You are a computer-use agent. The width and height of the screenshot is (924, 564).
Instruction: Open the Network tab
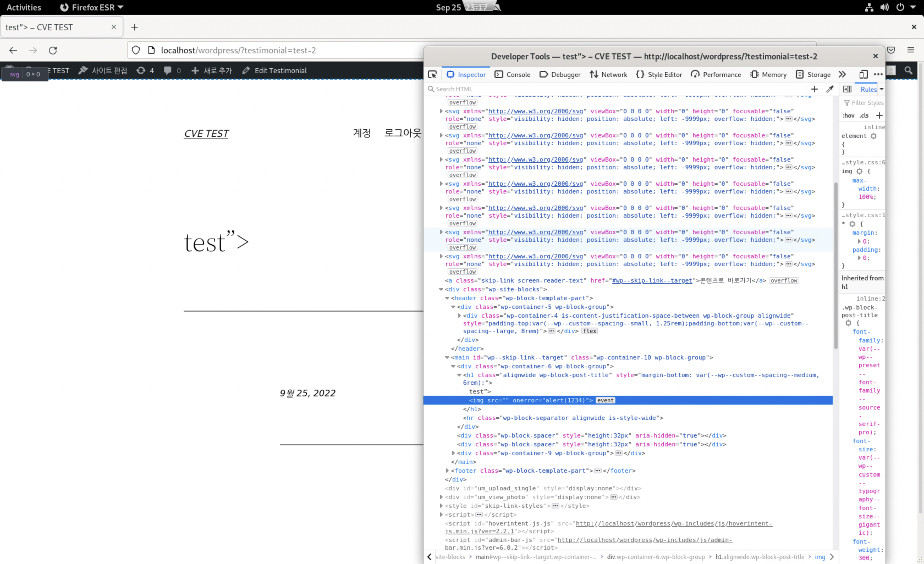608,74
